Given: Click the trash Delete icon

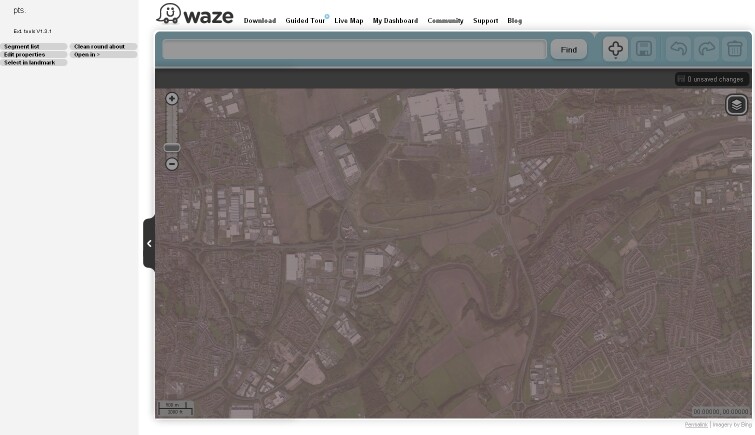Looking at the screenshot, I should point(734,49).
